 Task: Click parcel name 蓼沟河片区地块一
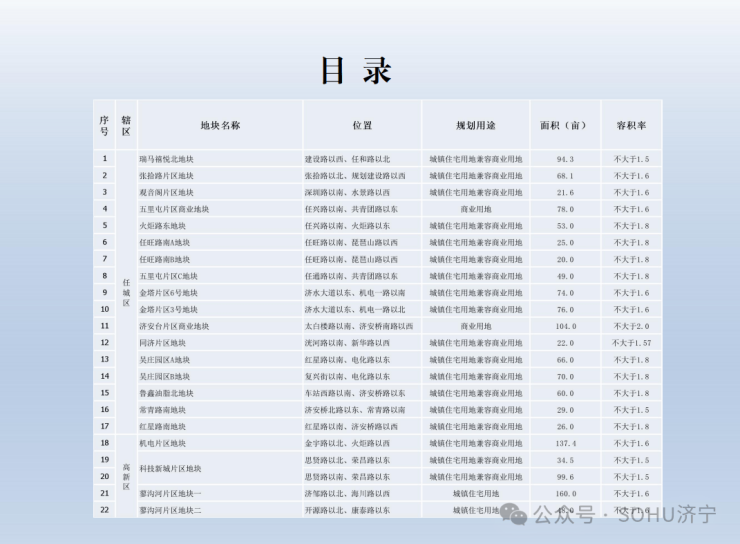[x=170, y=494]
